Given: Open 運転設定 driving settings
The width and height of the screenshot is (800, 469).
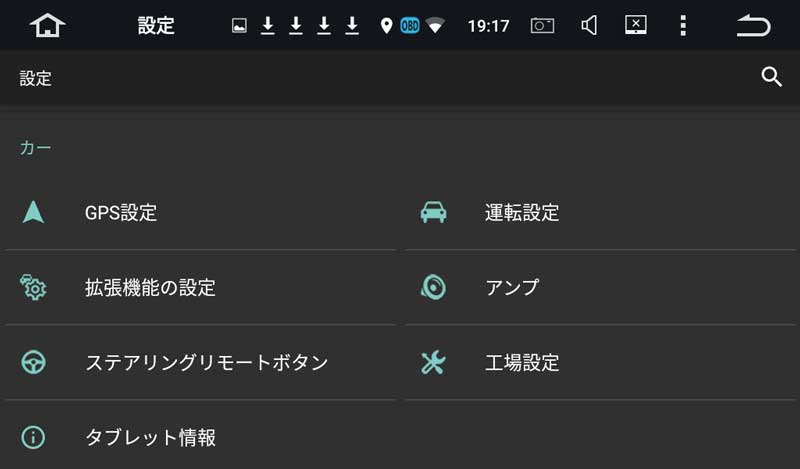Looking at the screenshot, I should [x=601, y=212].
